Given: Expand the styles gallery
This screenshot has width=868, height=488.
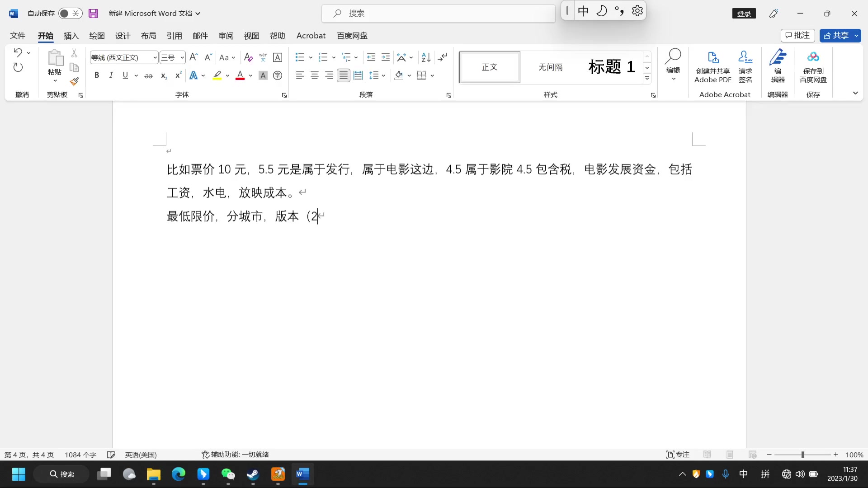Looking at the screenshot, I should [x=647, y=79].
